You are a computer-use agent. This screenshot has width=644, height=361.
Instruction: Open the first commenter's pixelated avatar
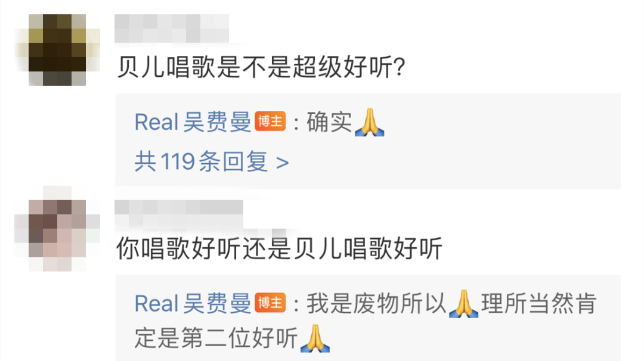tap(57, 49)
